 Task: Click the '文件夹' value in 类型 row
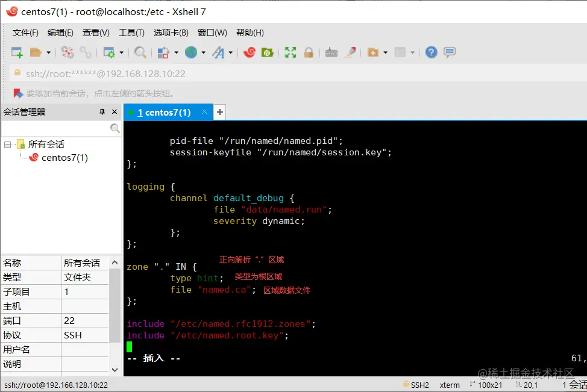tap(78, 277)
